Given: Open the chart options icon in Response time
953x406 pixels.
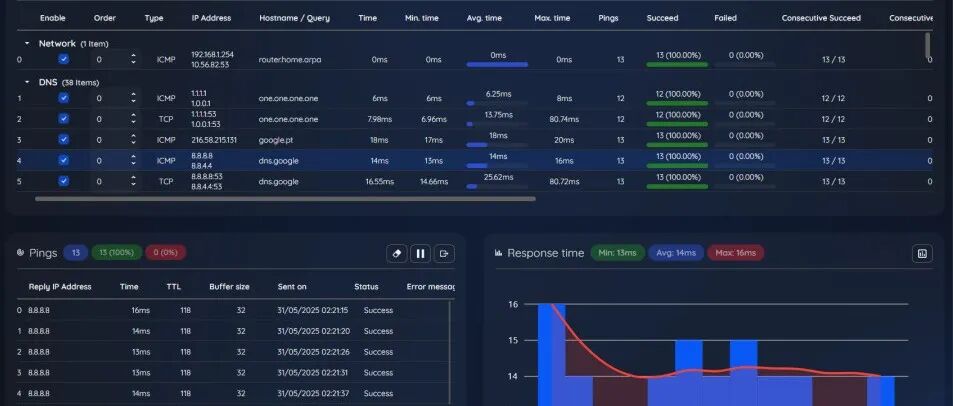Looking at the screenshot, I should (922, 253).
